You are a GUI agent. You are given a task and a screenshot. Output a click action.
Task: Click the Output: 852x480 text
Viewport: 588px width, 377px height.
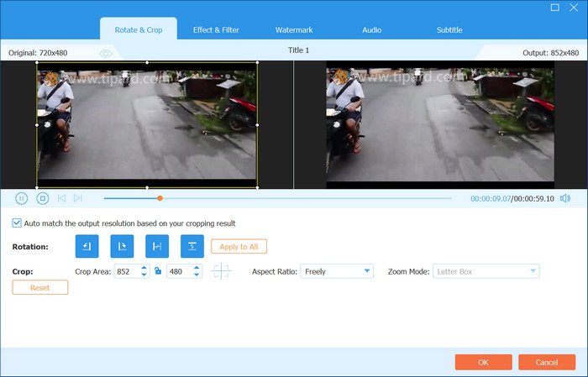pos(550,53)
